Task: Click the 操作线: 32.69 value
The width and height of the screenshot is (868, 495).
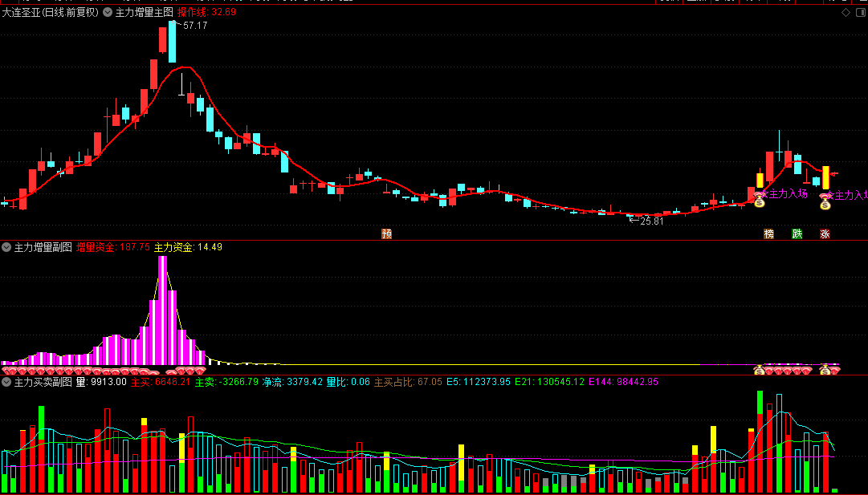Action: click(206, 12)
